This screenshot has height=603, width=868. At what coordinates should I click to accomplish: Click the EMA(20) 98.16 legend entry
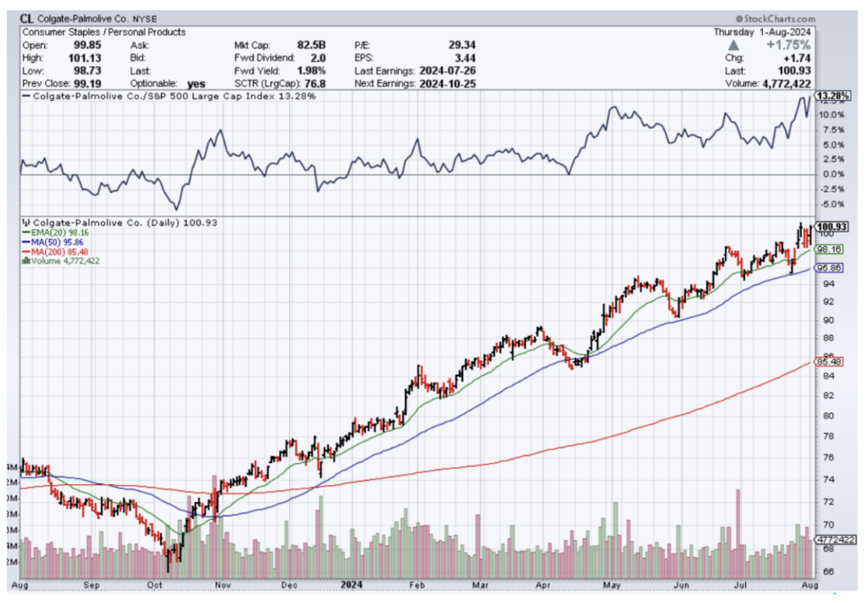[x=55, y=233]
